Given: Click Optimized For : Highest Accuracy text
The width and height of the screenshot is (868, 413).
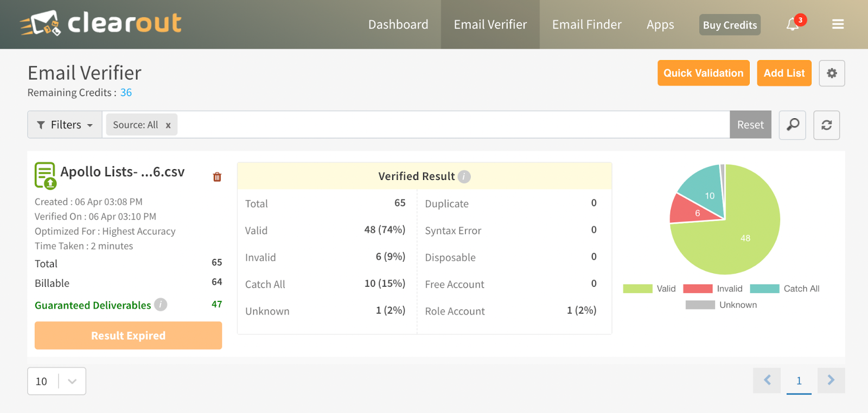Looking at the screenshot, I should click(105, 231).
